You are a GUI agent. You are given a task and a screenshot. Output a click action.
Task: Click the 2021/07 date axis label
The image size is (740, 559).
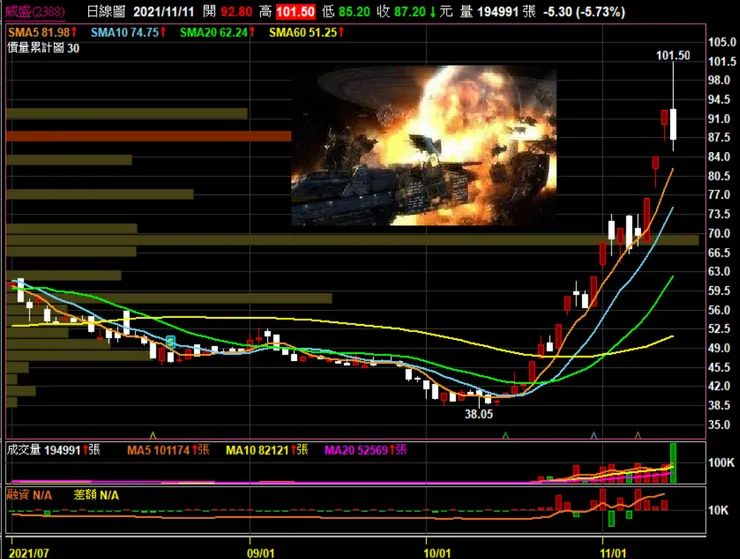(29, 553)
